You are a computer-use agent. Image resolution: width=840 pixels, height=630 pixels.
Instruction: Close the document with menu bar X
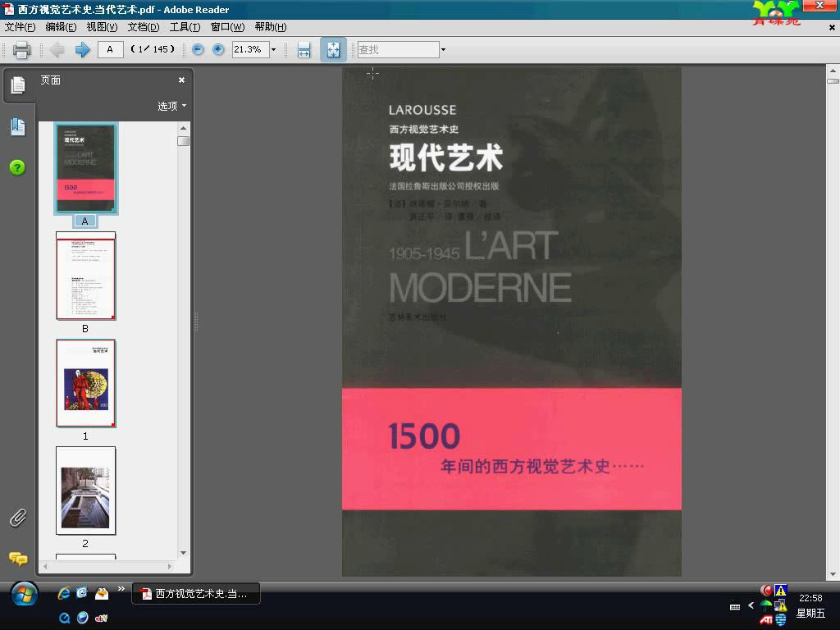pos(832,27)
